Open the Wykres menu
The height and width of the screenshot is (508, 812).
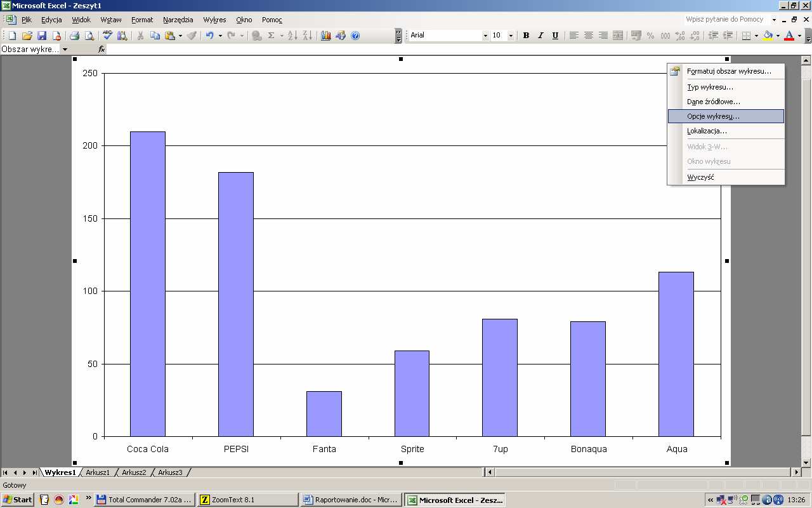coord(214,20)
